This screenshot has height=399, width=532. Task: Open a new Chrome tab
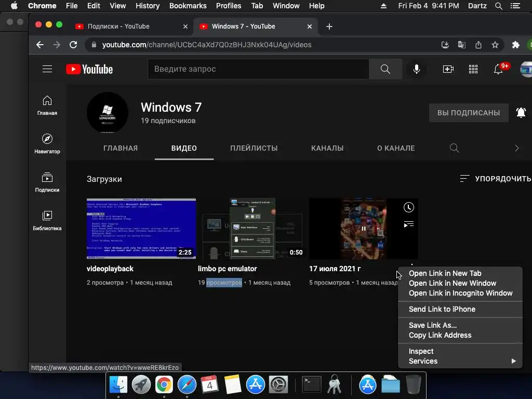pos(329,26)
